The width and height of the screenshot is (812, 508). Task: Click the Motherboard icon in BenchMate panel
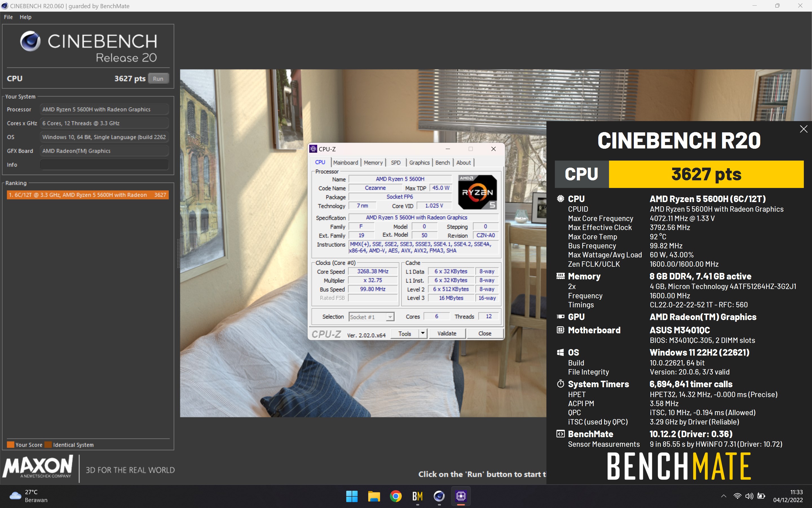(560, 330)
